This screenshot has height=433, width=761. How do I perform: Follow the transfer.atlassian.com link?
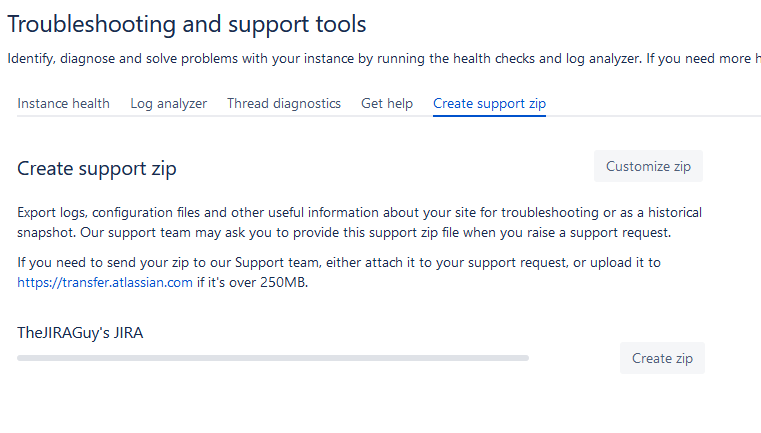[104, 282]
